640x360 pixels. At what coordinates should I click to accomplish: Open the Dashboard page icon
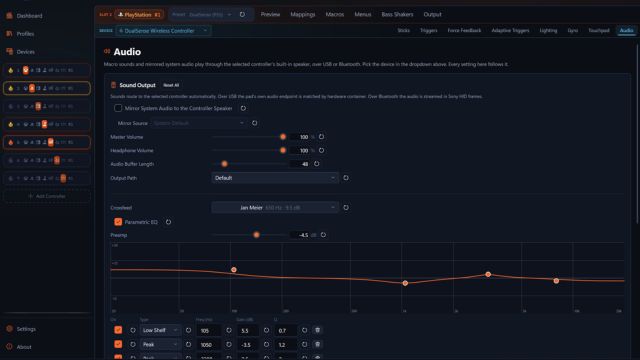(x=9, y=16)
